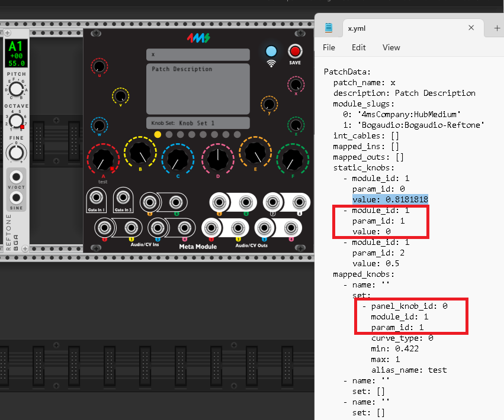Select the last knob set button
The image size is (504, 420).
(x=236, y=135)
